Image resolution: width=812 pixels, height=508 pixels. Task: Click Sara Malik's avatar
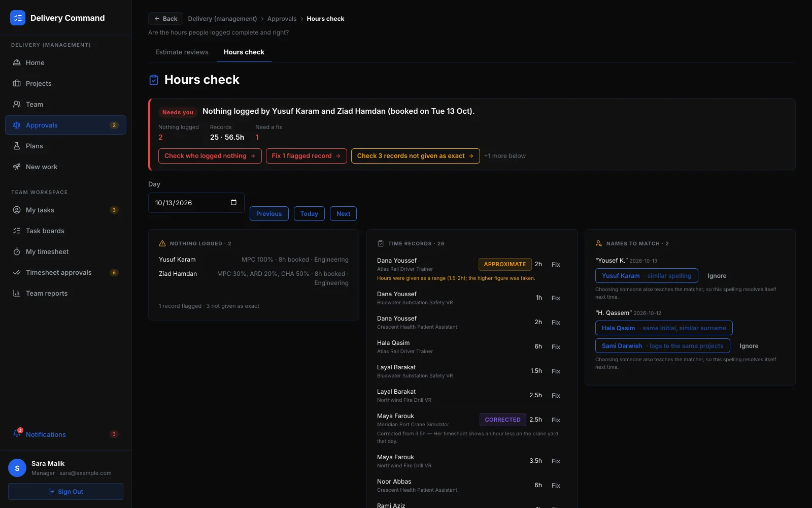coord(17,468)
